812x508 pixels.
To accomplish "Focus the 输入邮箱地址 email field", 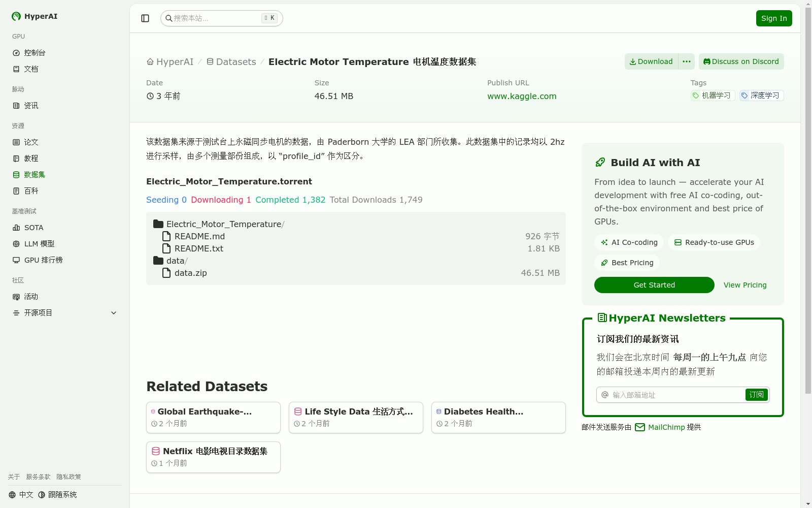I will coord(671,395).
